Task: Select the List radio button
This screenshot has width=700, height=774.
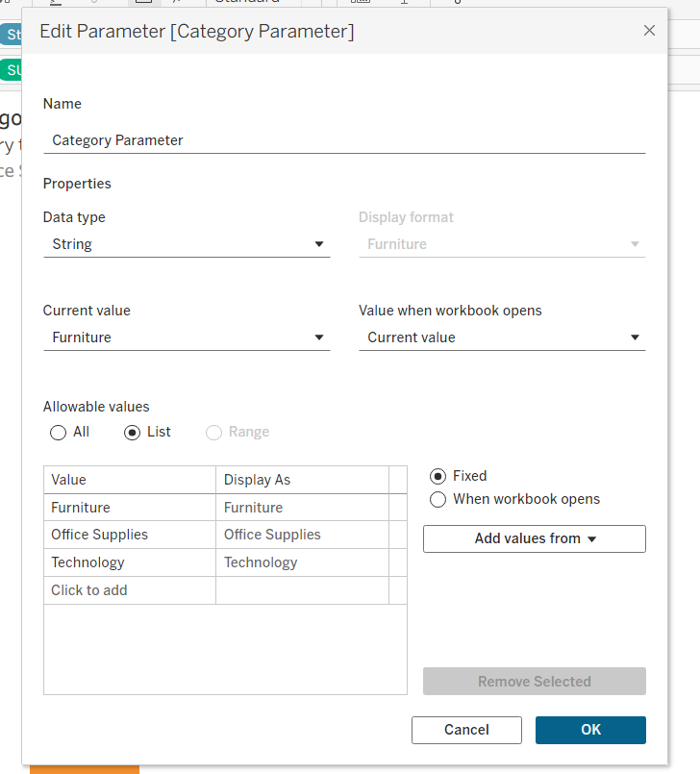Action: (134, 433)
